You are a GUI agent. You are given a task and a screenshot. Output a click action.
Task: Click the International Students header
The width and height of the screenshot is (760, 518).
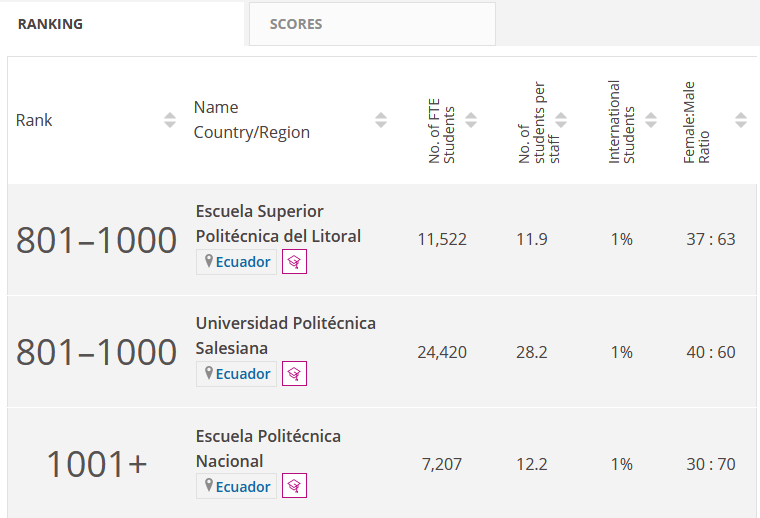click(621, 122)
